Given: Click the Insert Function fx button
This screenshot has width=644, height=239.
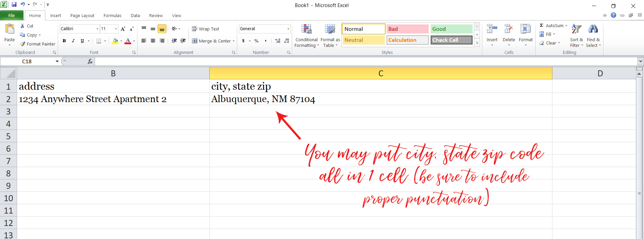Looking at the screenshot, I should 90,61.
